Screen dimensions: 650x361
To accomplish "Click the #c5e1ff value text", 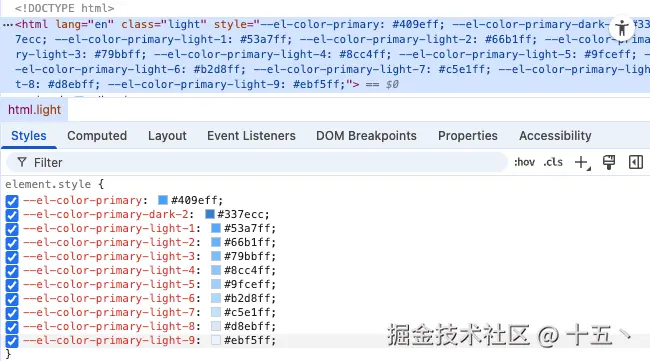I will (247, 312).
